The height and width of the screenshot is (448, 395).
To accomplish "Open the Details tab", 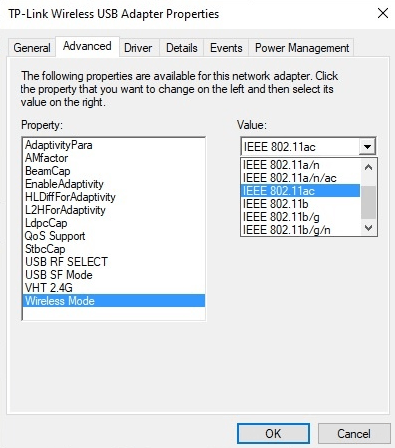I will click(182, 48).
